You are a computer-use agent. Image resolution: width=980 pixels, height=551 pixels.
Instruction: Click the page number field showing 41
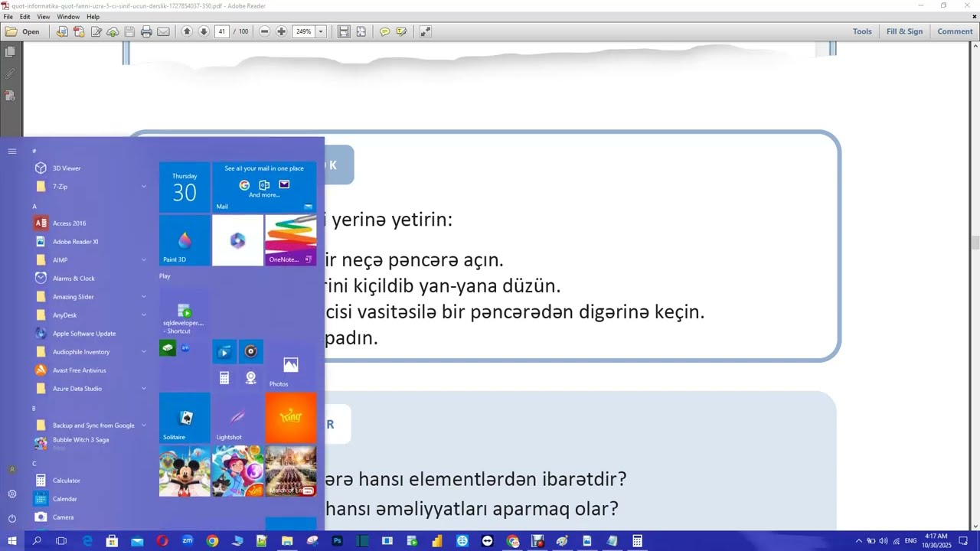(222, 31)
